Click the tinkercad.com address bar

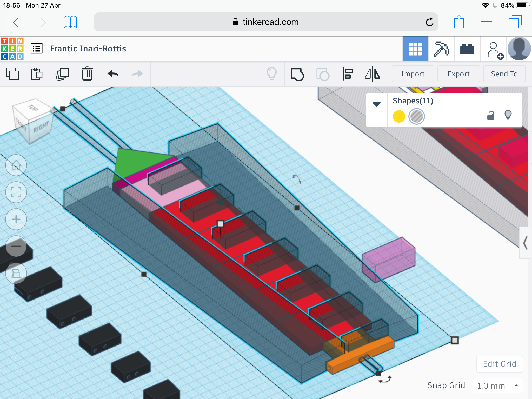(x=266, y=22)
